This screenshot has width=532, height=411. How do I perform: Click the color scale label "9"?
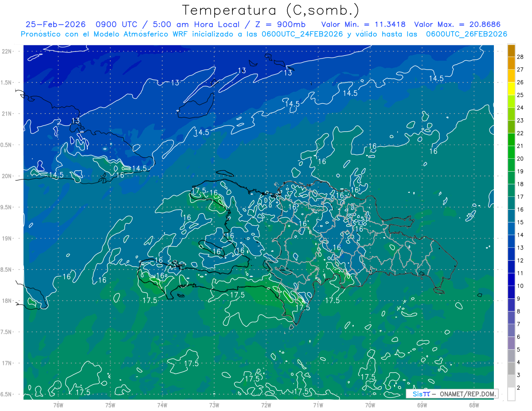(519, 299)
